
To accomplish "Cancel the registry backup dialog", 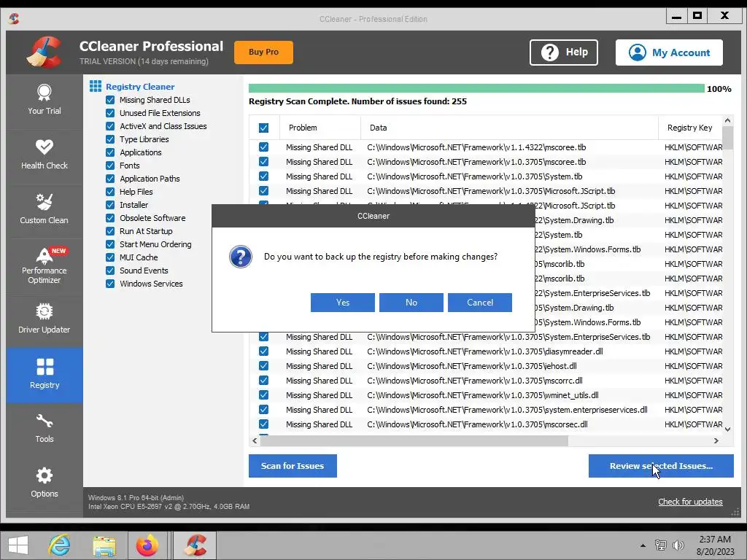I will pyautogui.click(x=480, y=303).
